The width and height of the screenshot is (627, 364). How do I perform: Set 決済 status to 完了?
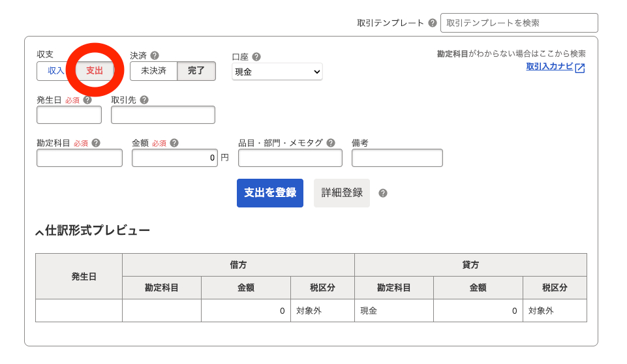[196, 71]
